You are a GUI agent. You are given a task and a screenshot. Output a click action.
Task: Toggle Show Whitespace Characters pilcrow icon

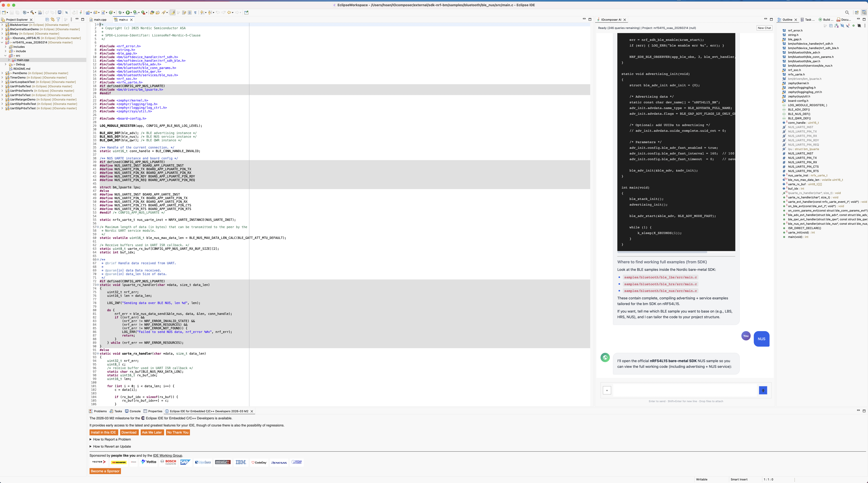[195, 12]
